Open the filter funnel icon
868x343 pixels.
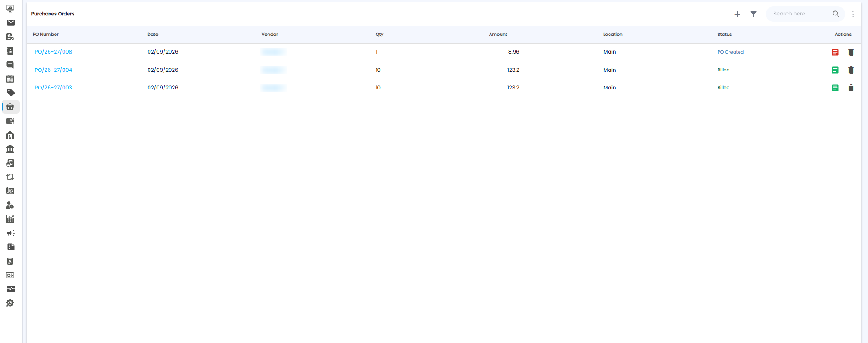click(754, 14)
